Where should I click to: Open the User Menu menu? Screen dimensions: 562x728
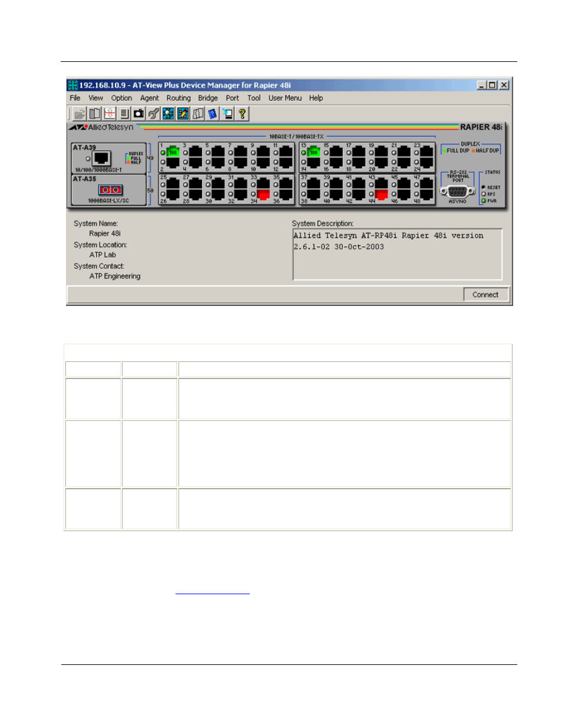coord(285,98)
